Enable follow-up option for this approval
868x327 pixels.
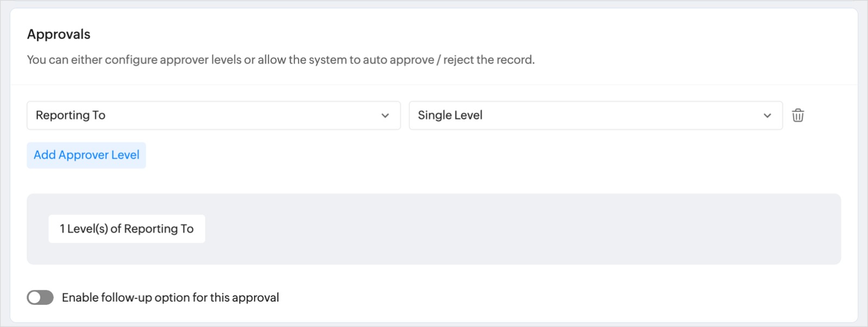tap(40, 298)
